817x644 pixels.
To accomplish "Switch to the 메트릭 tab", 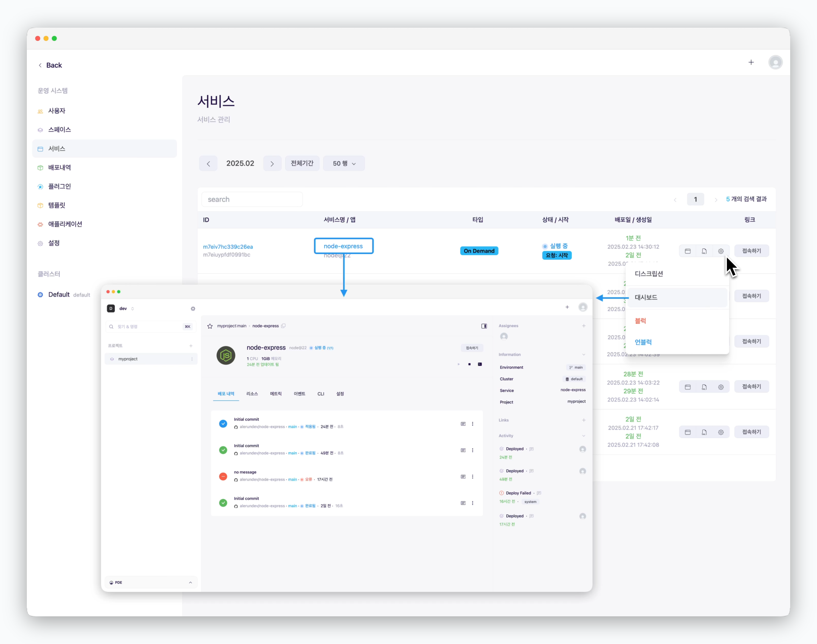I will coord(276,394).
